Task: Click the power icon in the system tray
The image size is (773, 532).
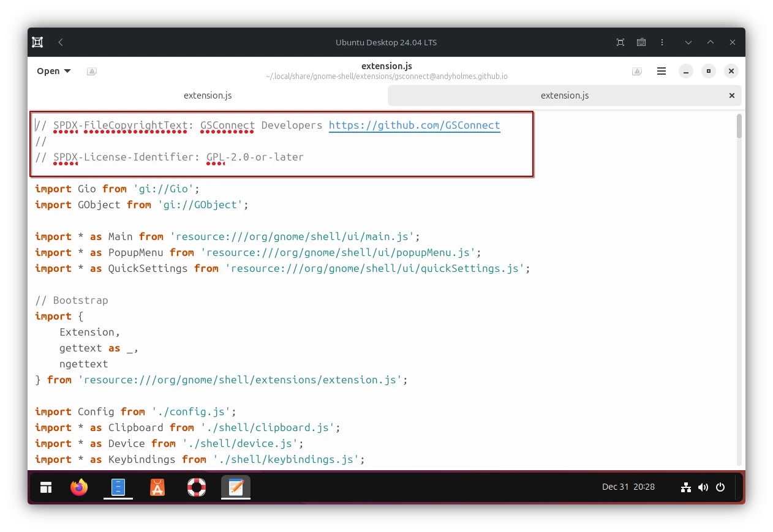Action: click(720, 487)
